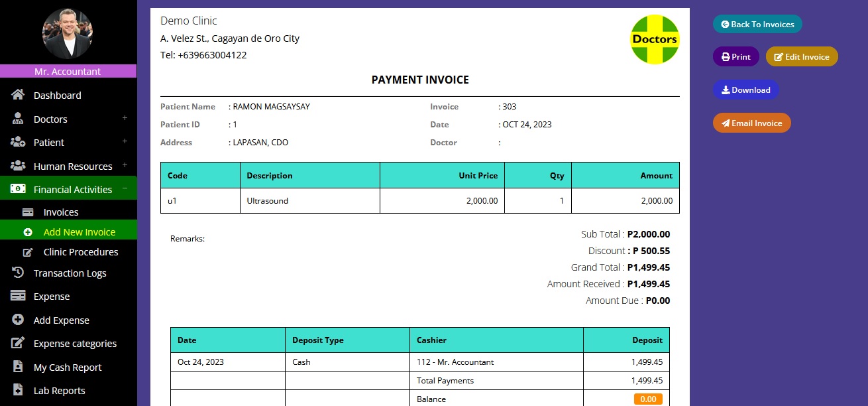Open Edit Invoice
Image resolution: width=868 pixels, height=406 pixels.
point(802,56)
